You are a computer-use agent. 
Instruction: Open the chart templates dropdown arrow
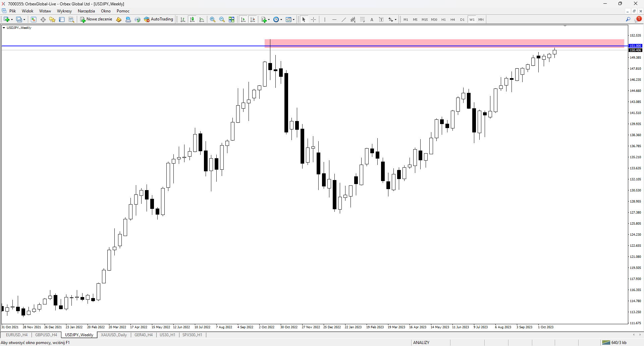[294, 19]
